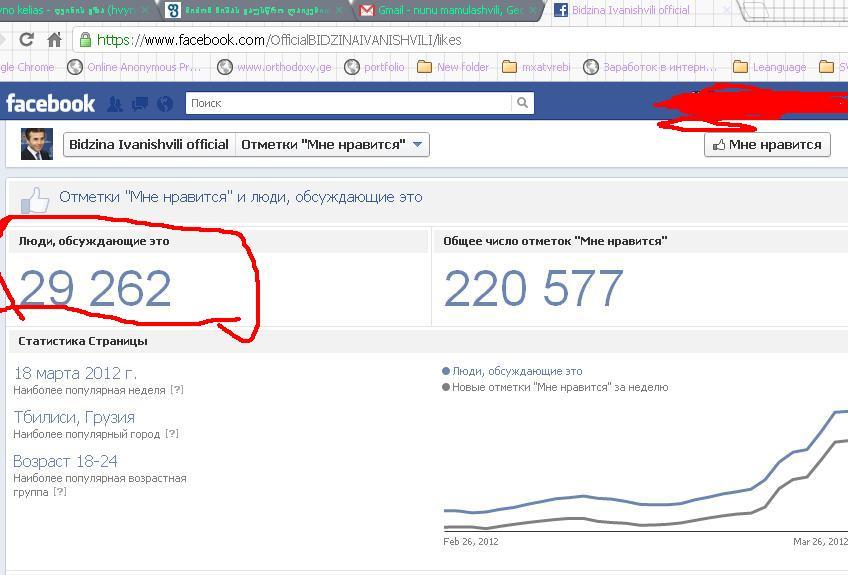Click the Facebook friend requests icon

click(x=115, y=103)
